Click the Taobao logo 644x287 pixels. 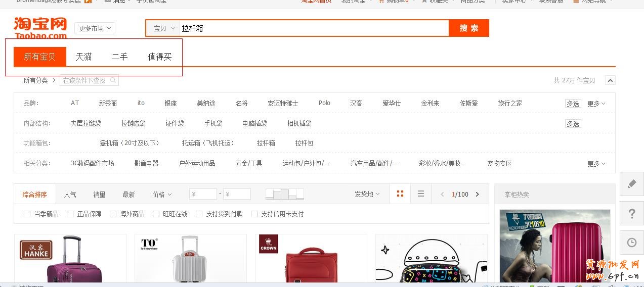pyautogui.click(x=40, y=28)
